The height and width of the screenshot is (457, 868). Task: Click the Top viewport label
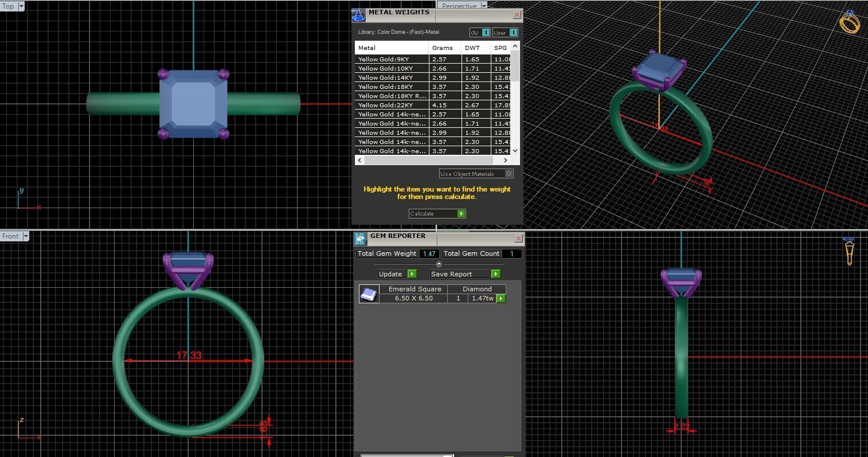pyautogui.click(x=9, y=6)
